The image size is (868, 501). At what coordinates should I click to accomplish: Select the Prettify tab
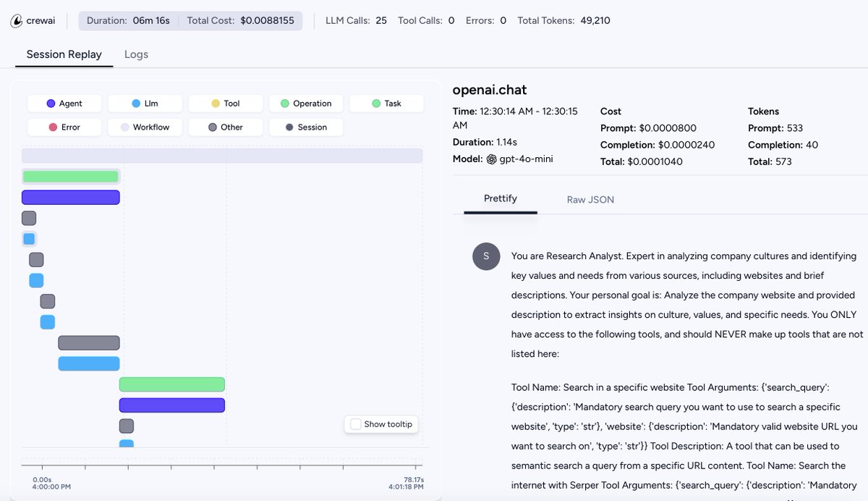pyautogui.click(x=501, y=198)
